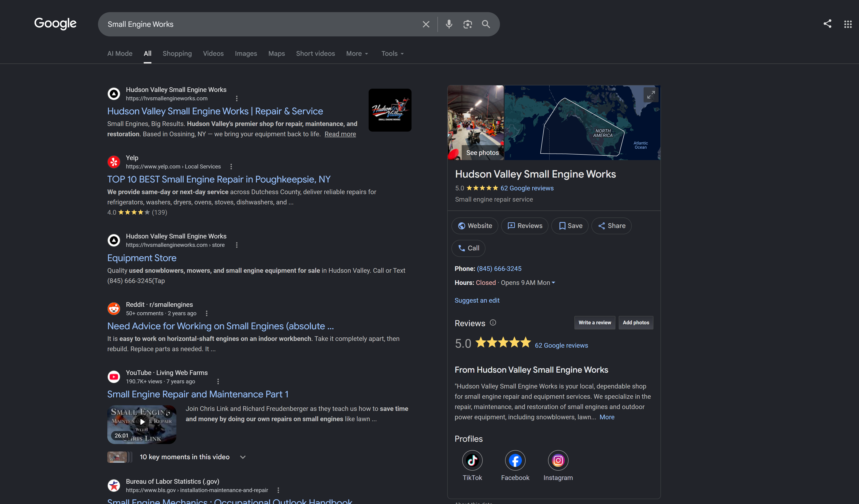Viewport: 859px width, 504px height.
Task: Switch to the Videos tab
Action: pos(213,54)
